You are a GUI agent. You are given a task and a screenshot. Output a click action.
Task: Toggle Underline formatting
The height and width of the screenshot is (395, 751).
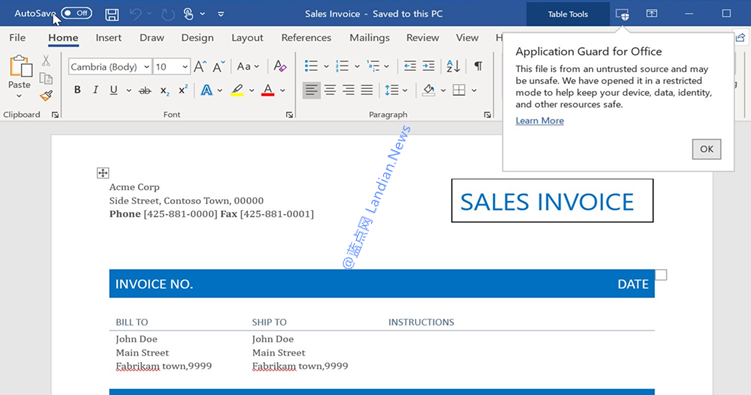coord(114,90)
